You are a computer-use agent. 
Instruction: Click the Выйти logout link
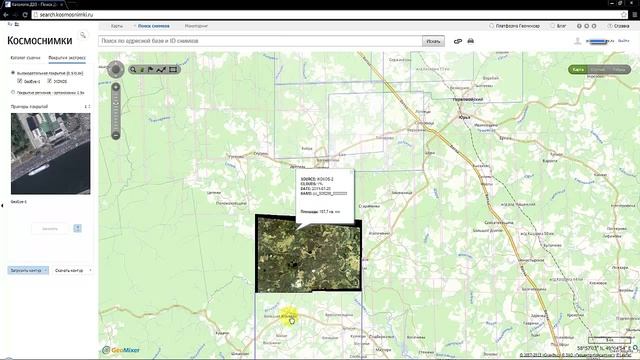pyautogui.click(x=623, y=41)
